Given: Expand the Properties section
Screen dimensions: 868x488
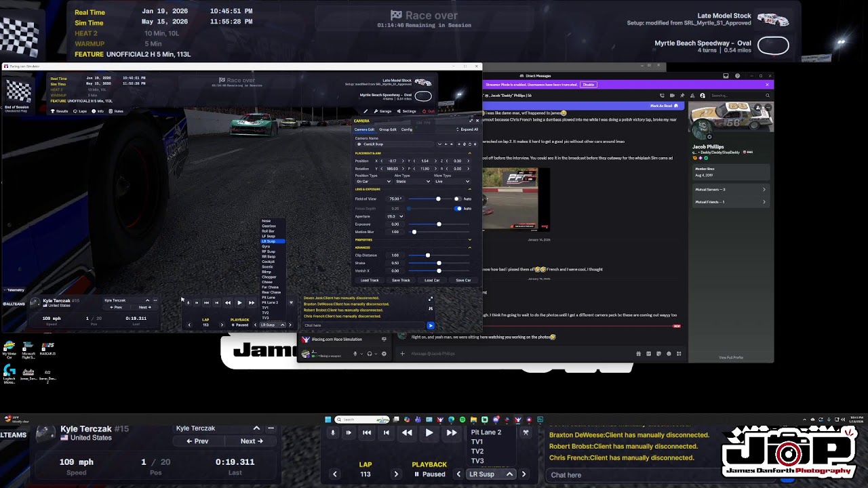Looking at the screenshot, I should 470,240.
